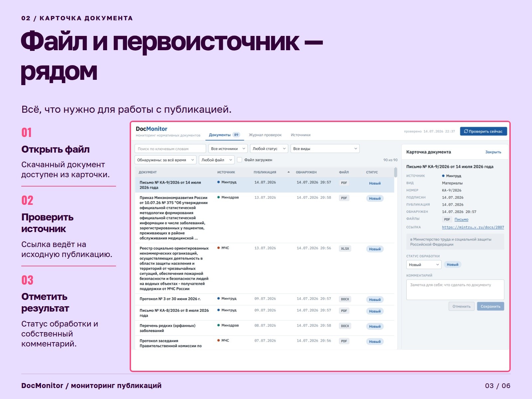Image resolution: width=532 pixels, height=399 pixels.
Task: Expand the Любой файл dropdown
Action: pyautogui.click(x=217, y=160)
